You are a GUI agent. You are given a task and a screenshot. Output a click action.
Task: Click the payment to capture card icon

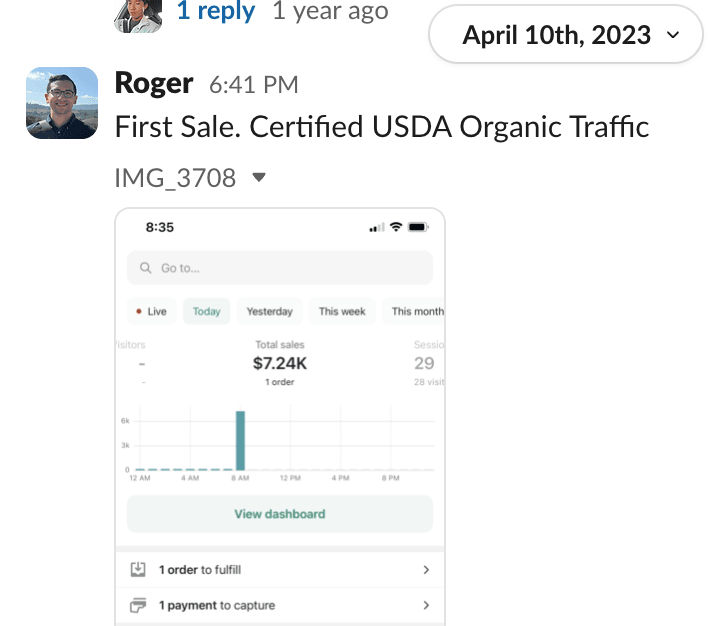[x=138, y=605]
